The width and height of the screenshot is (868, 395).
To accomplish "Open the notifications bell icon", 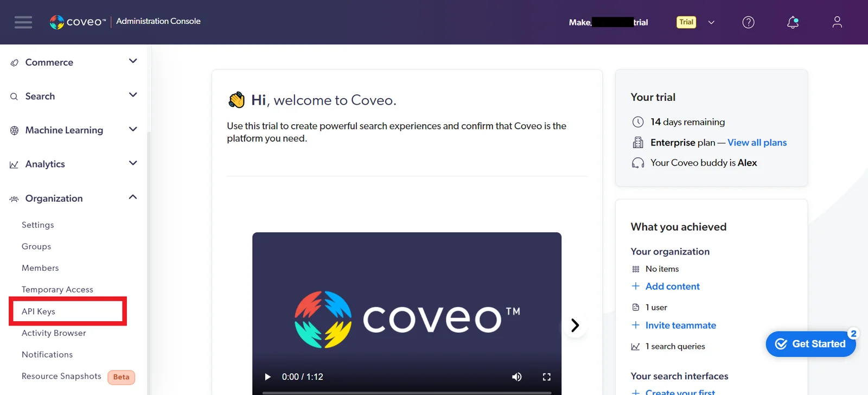I will coord(793,22).
